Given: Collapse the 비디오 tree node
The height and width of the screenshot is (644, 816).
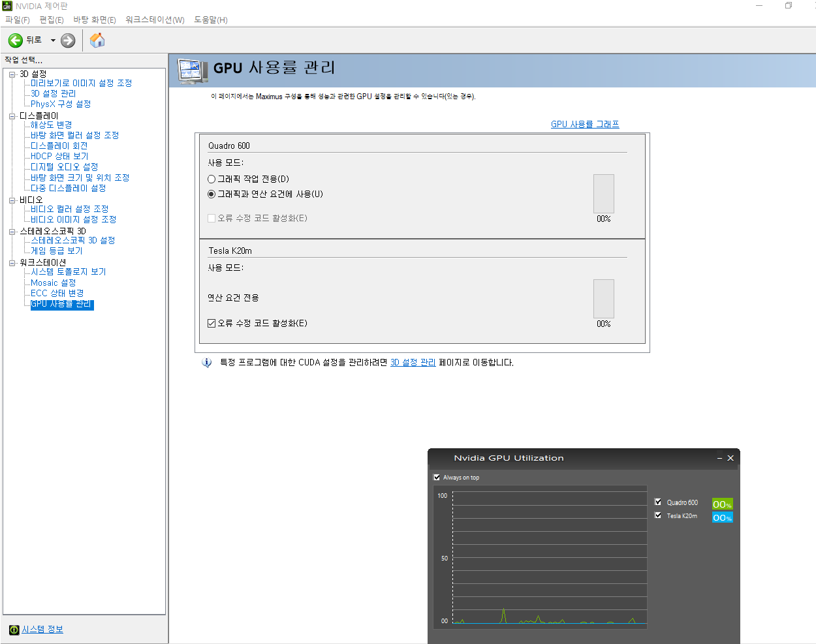Looking at the screenshot, I should (12, 200).
